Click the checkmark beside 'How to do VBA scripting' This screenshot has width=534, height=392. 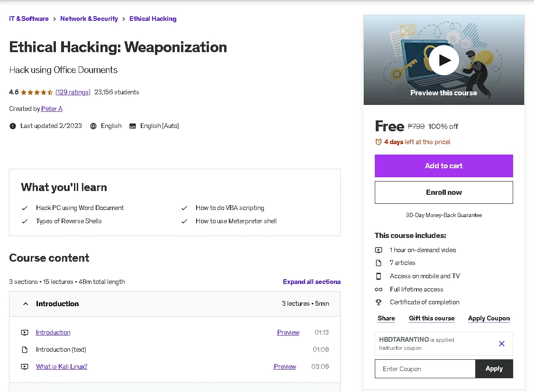[184, 208]
